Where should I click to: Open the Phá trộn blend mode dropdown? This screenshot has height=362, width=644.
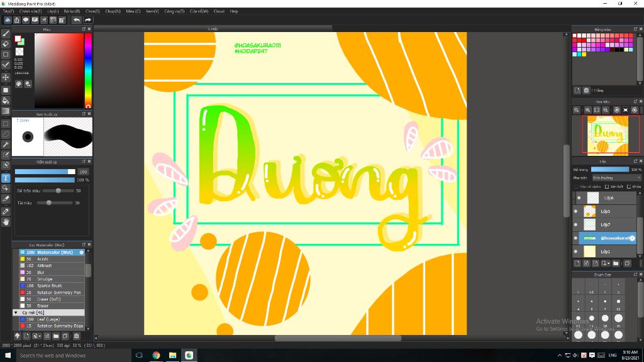616,178
